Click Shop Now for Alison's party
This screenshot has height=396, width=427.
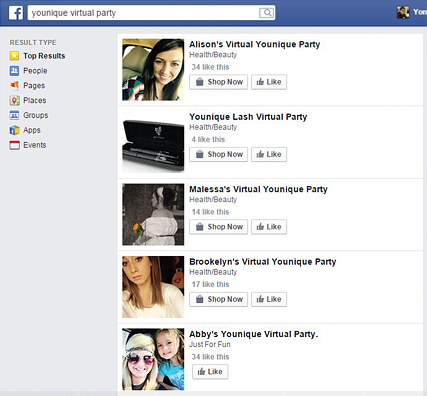point(218,82)
